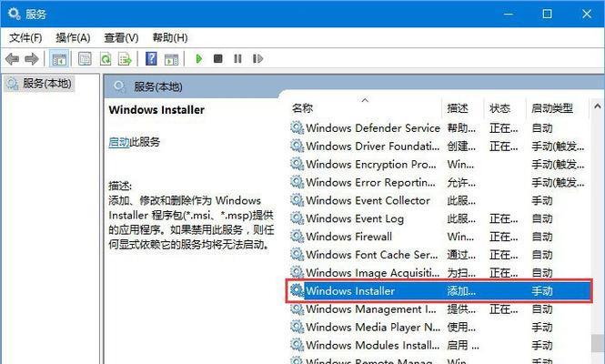Click the vertical scrollbar thumb

coord(598,343)
